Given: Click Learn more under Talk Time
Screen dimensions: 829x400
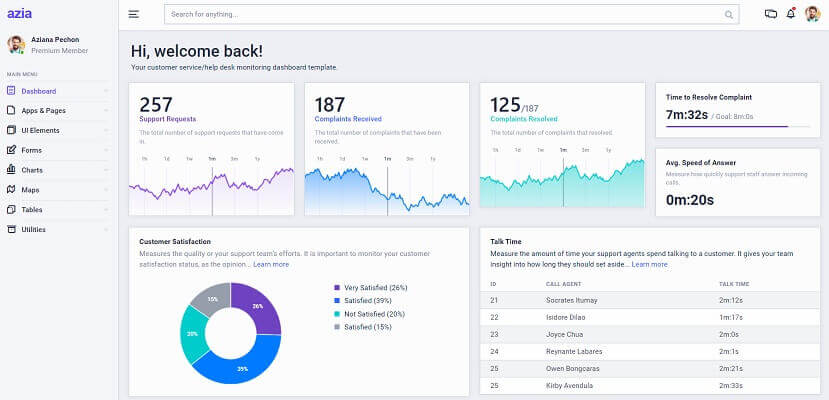Looking at the screenshot, I should point(649,265).
